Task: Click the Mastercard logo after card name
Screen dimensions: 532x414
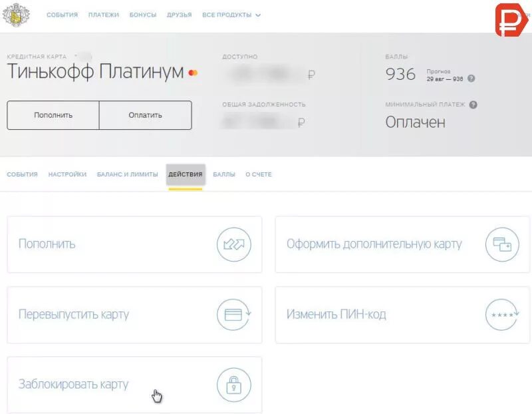Action: click(193, 73)
